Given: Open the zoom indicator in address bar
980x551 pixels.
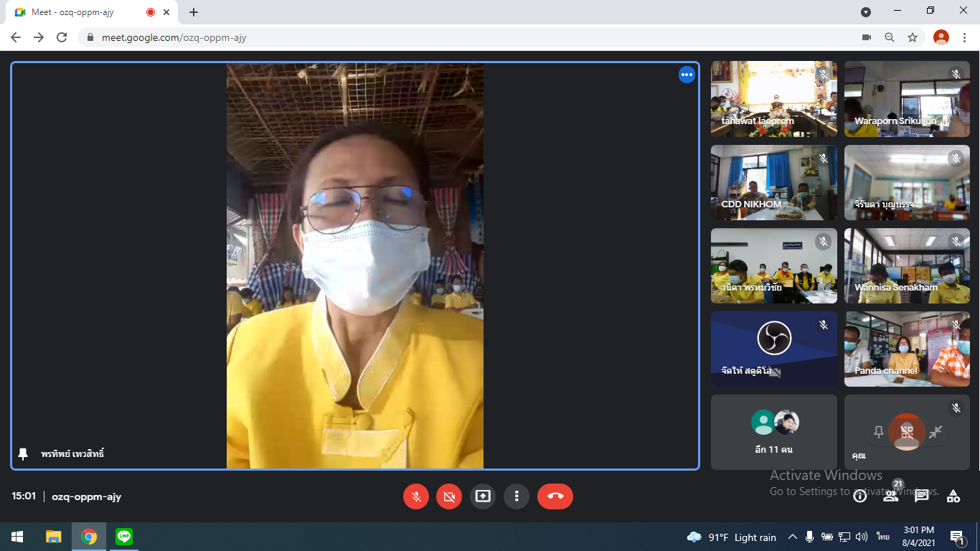Looking at the screenshot, I should pyautogui.click(x=890, y=37).
